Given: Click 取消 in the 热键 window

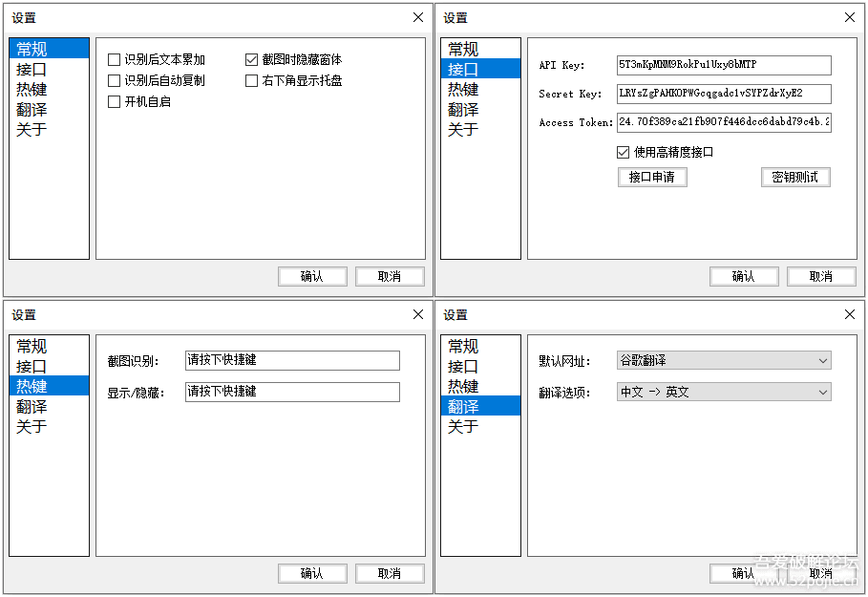Looking at the screenshot, I should 390,573.
